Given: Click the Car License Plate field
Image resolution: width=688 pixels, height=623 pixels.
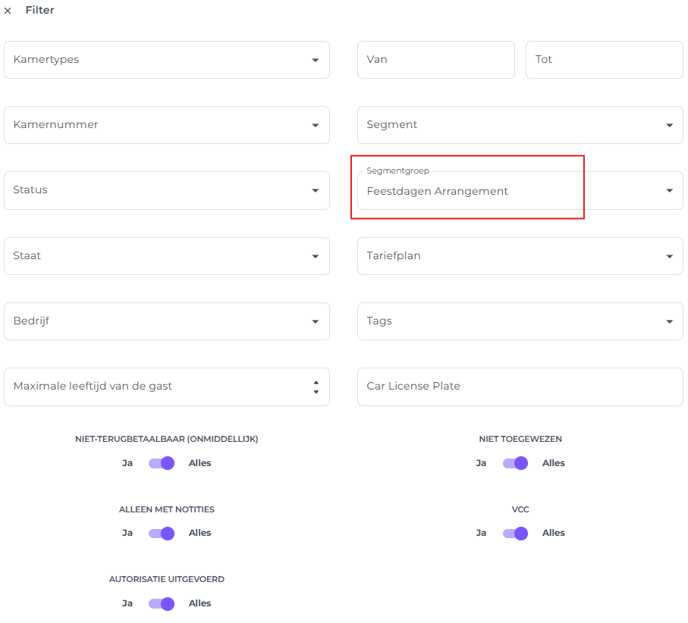Looking at the screenshot, I should [520, 387].
